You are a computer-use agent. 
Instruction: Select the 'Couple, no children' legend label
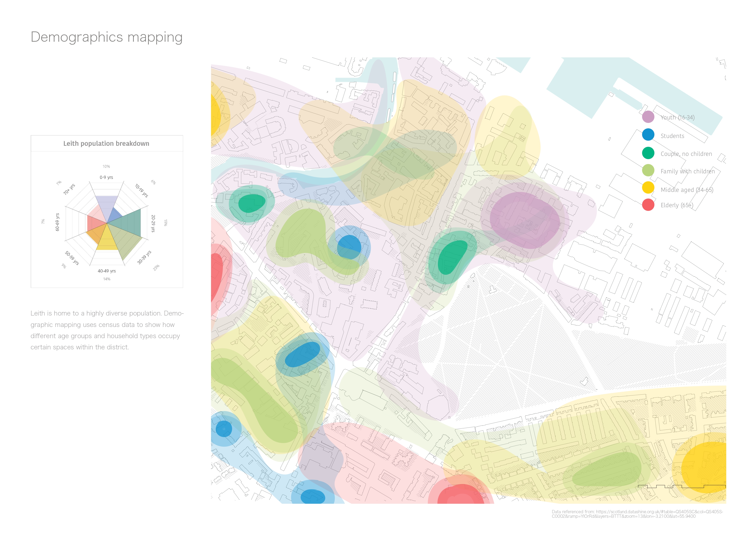(x=686, y=154)
